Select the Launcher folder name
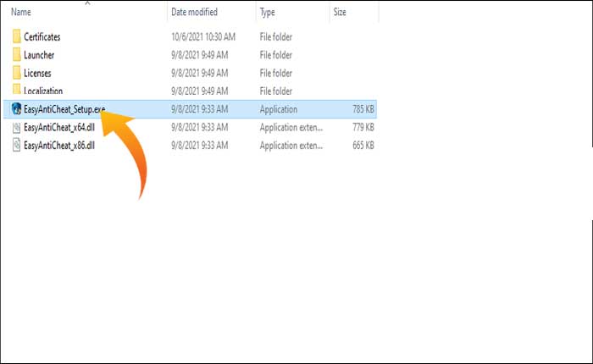Screen dimensions: 593x364 [x=39, y=55]
